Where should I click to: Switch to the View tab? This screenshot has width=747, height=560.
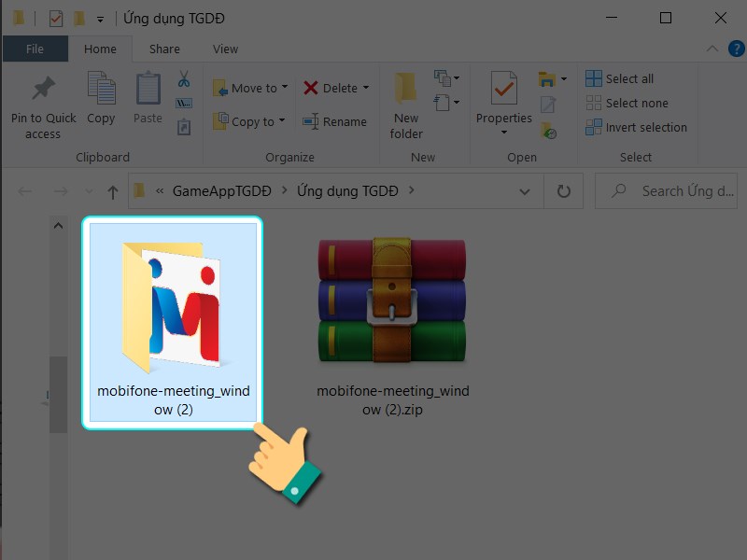pos(224,49)
